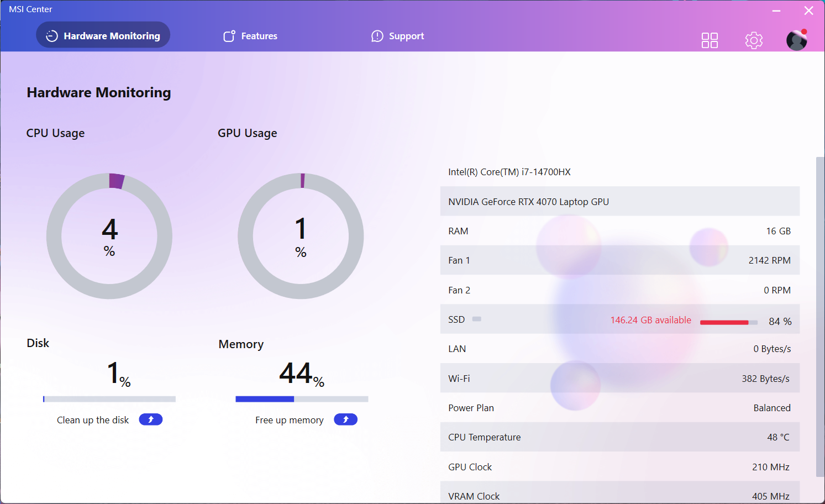Viewport: 825px width, 504px height.
Task: Click the Clean up the disk arrow button
Action: click(150, 419)
